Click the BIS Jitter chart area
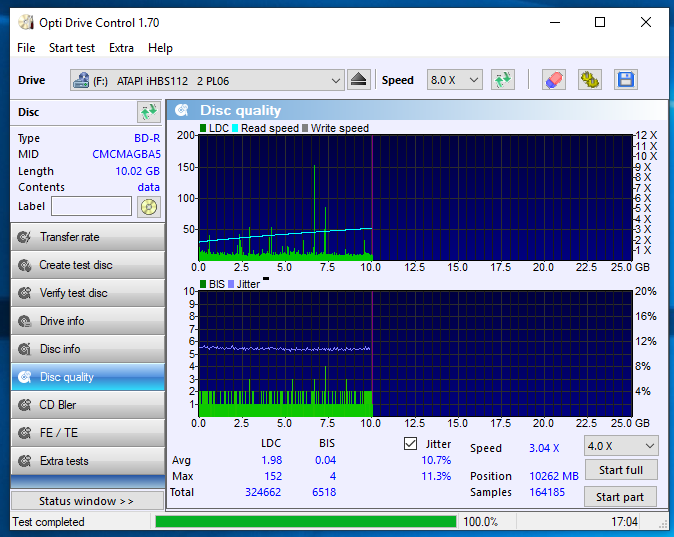 (415, 353)
